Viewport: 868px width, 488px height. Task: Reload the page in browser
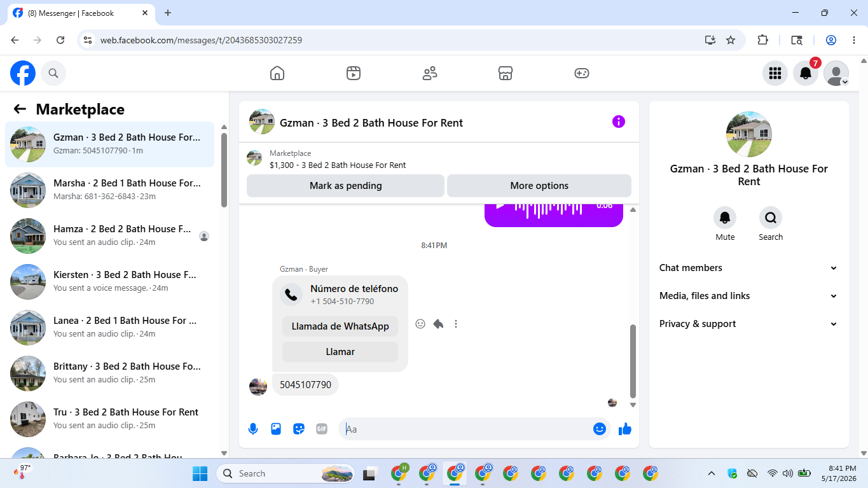pyautogui.click(x=60, y=40)
